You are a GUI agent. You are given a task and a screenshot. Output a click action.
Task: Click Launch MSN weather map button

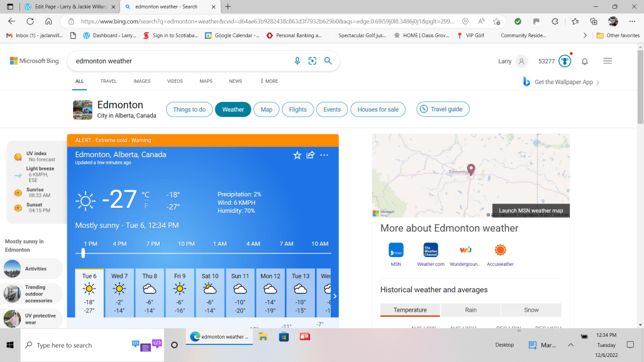pyautogui.click(x=531, y=211)
